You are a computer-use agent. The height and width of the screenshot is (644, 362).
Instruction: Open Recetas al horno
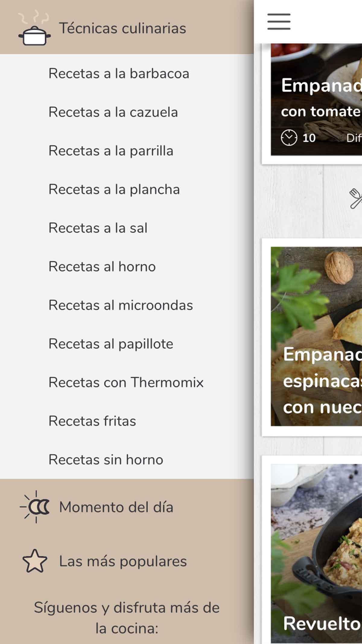pyautogui.click(x=102, y=267)
